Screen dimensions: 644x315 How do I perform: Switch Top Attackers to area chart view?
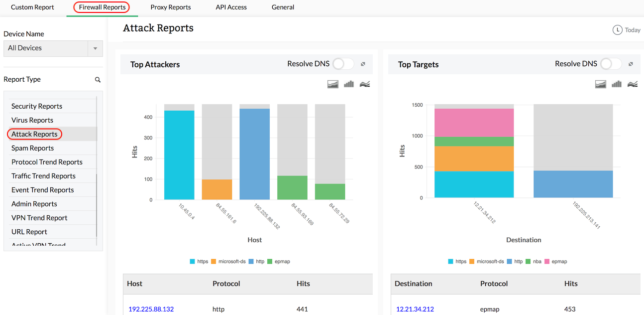[x=332, y=84]
